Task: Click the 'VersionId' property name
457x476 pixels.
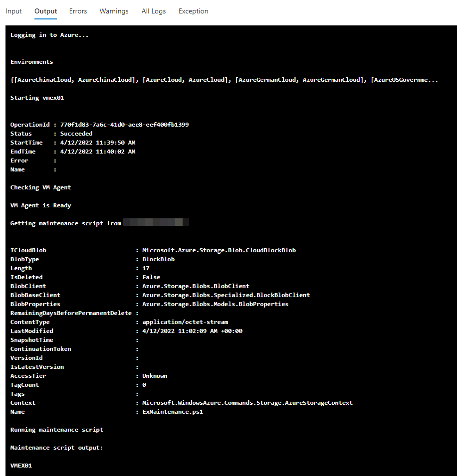Action: [26, 358]
